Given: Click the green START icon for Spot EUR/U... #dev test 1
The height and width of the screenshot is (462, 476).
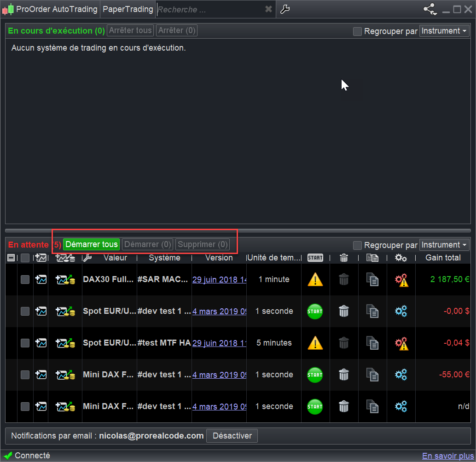Looking at the screenshot, I should point(315,312).
